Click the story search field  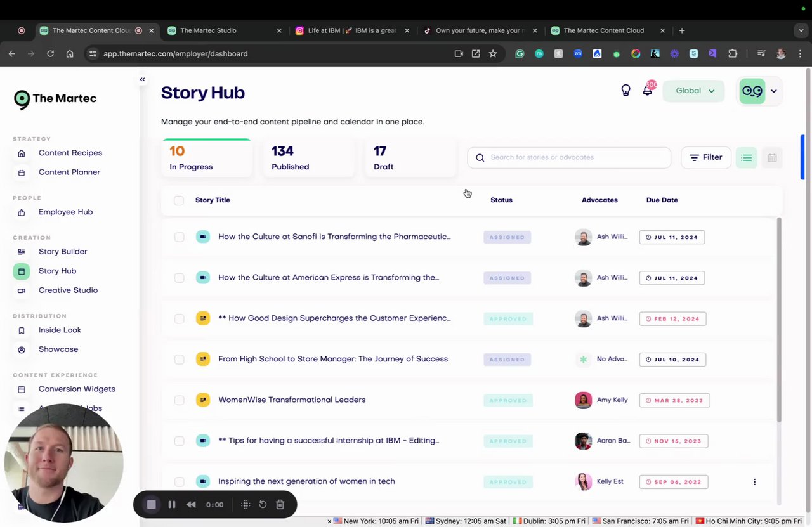(x=569, y=158)
